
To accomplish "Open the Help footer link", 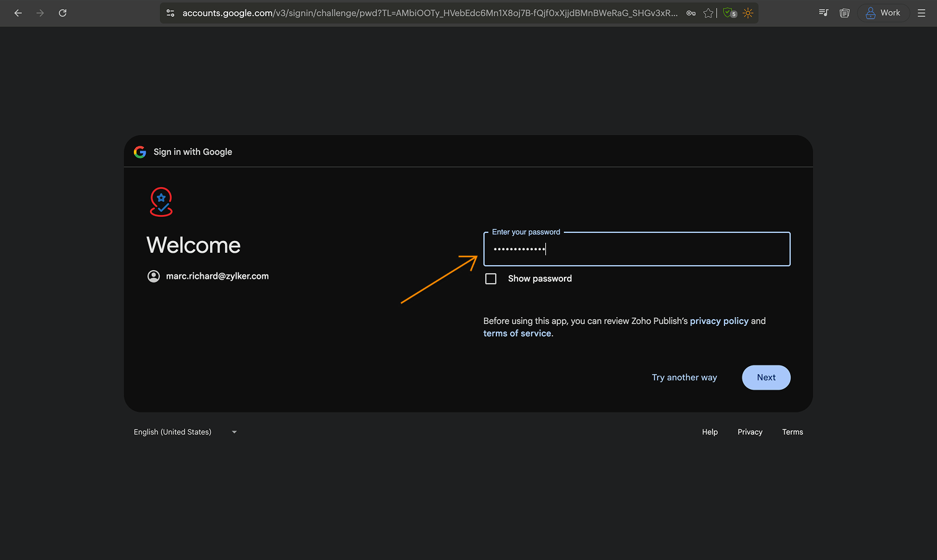I will point(710,432).
